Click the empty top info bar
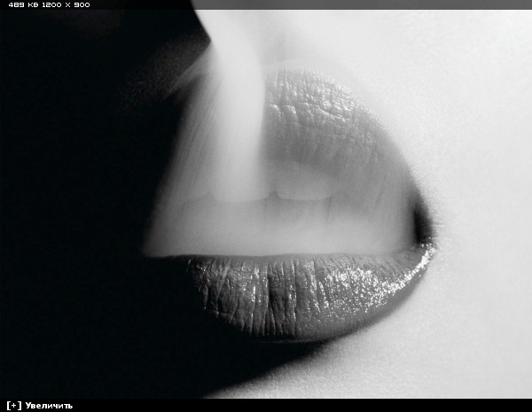 click(x=310, y=4)
